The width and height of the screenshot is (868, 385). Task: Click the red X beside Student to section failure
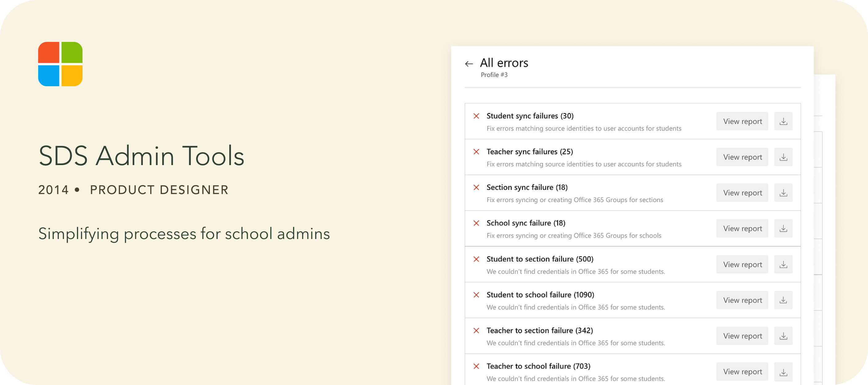[x=476, y=259]
